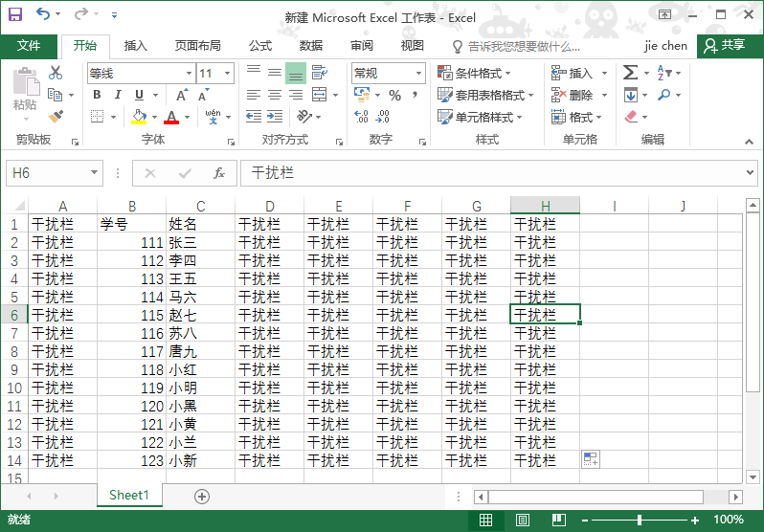Viewport: 764px width, 532px height.
Task: Click the Wrap Text icon
Action: coord(319,73)
